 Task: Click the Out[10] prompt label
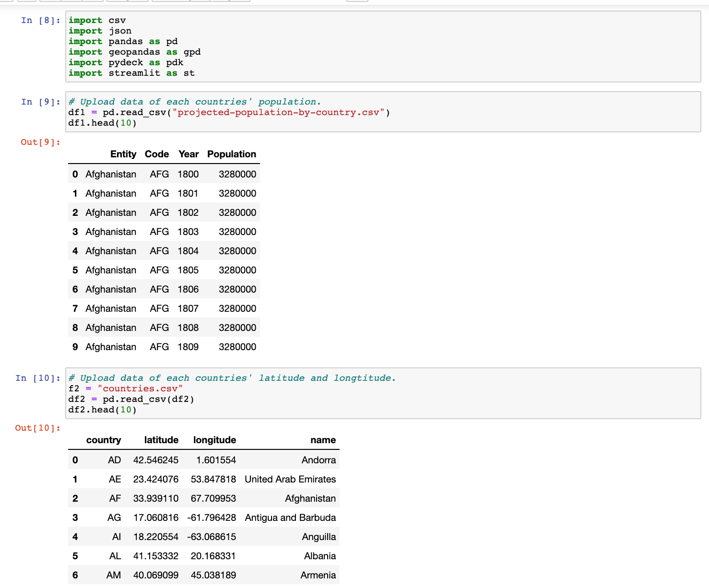tap(37, 428)
